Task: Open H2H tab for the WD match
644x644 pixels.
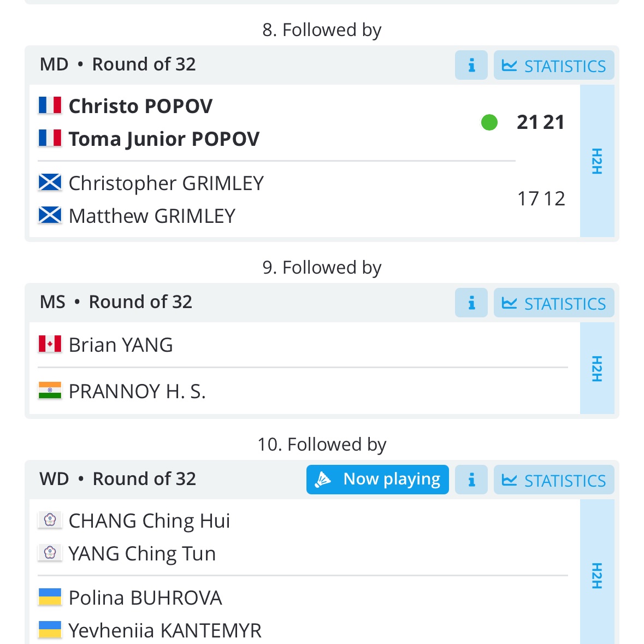Action: click(596, 576)
